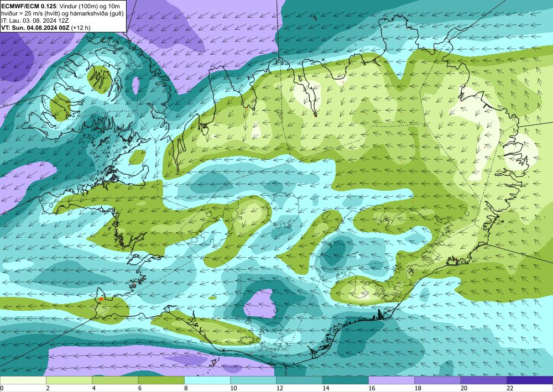The image size is (553, 392).
Task: Click the '18' label on the wind scale
Action: (x=418, y=388)
